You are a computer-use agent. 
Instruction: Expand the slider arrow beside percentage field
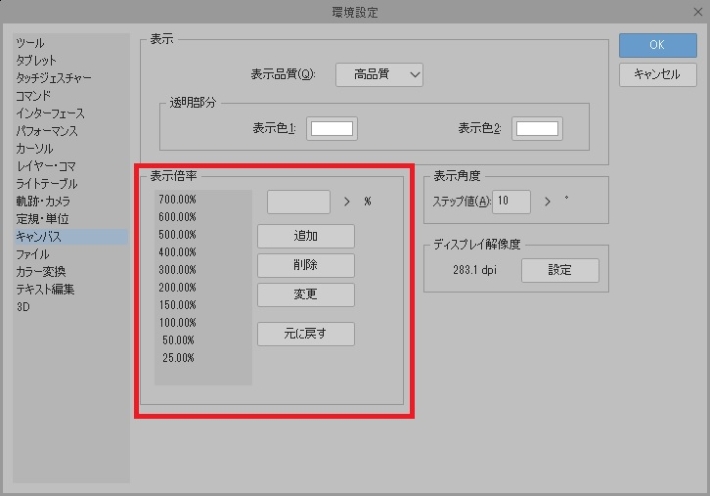coord(347,202)
